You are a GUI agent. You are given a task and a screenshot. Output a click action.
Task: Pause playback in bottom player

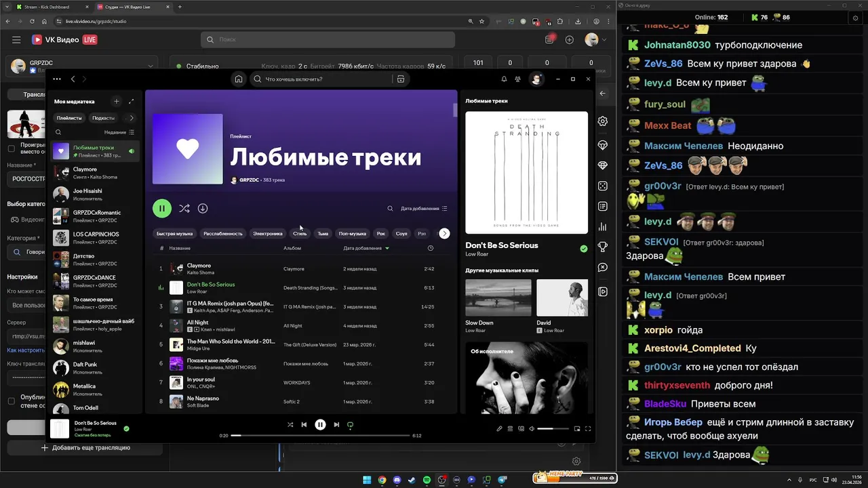pos(320,425)
